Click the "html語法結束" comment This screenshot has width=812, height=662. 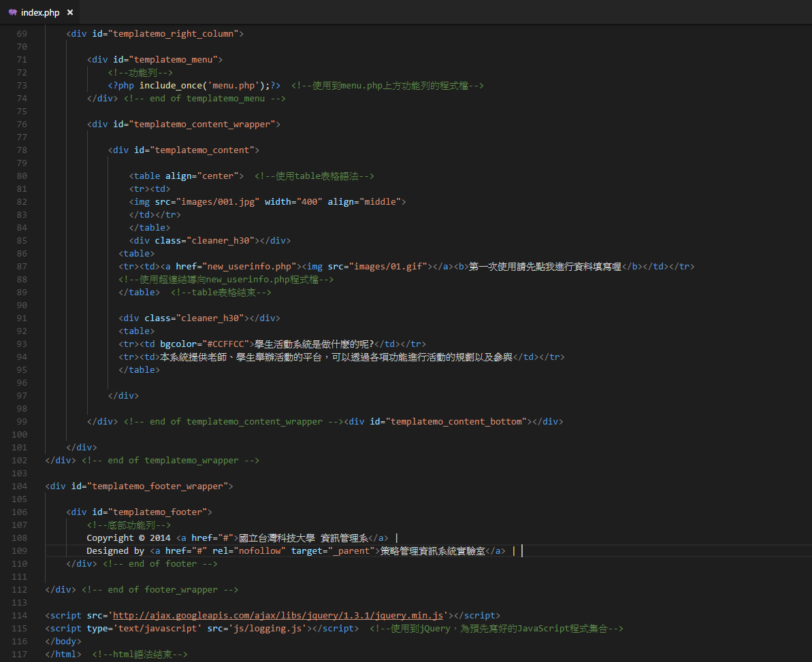[140, 655]
